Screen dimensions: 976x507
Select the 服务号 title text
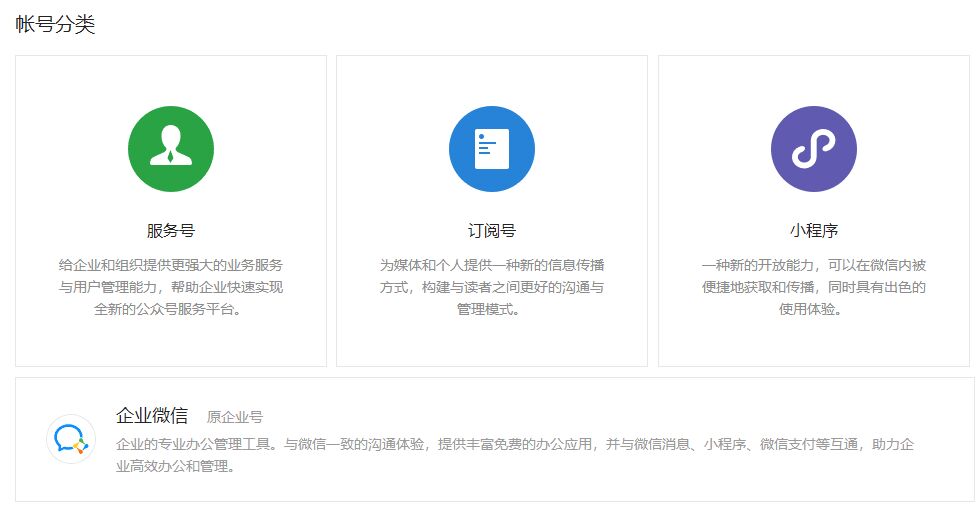click(x=171, y=231)
